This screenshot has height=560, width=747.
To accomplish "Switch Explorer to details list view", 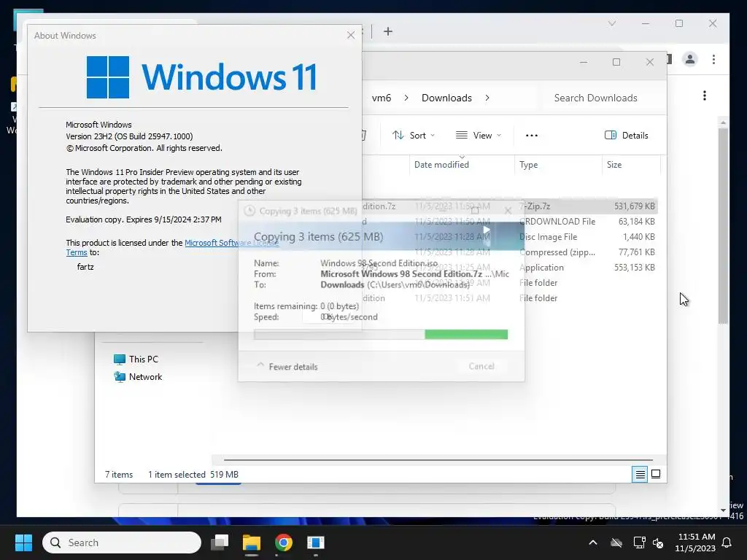I will pos(640,474).
